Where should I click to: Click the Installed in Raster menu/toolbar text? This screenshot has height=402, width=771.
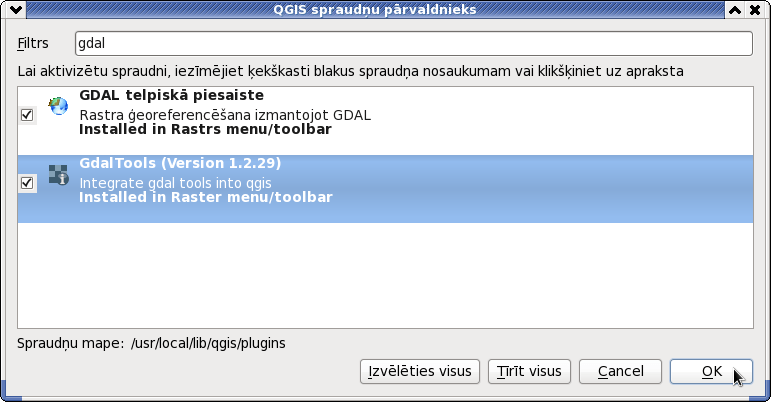click(x=206, y=197)
